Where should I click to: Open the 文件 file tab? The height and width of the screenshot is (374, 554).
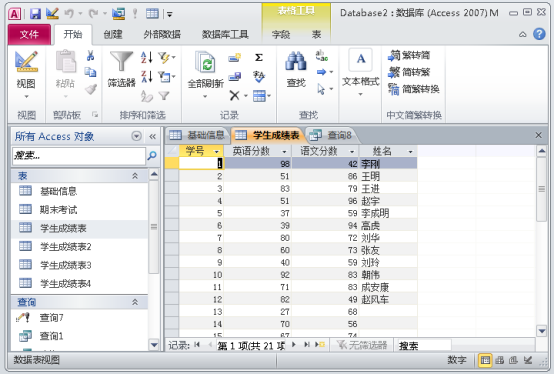click(x=29, y=34)
